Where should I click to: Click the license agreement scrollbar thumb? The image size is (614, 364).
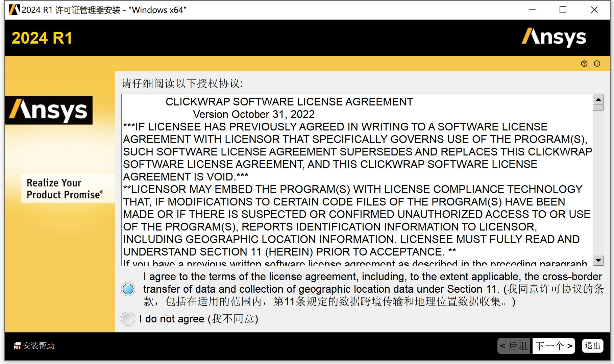[x=598, y=107]
